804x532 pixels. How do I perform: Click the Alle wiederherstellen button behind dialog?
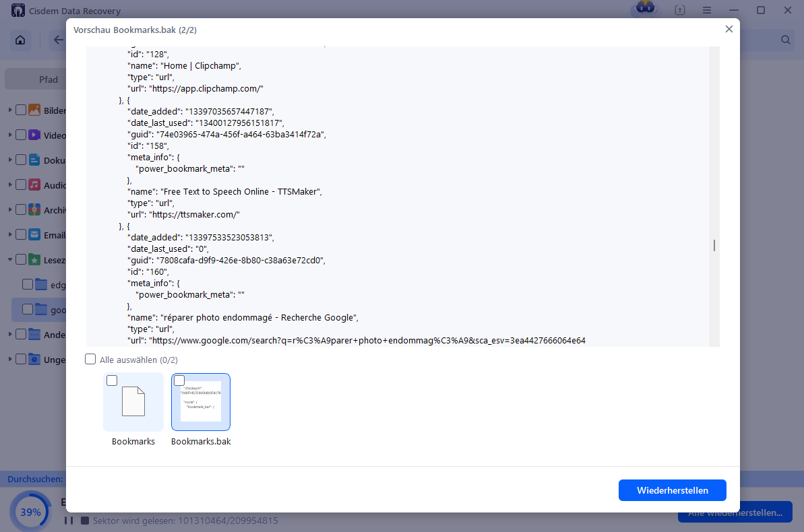coord(735,512)
